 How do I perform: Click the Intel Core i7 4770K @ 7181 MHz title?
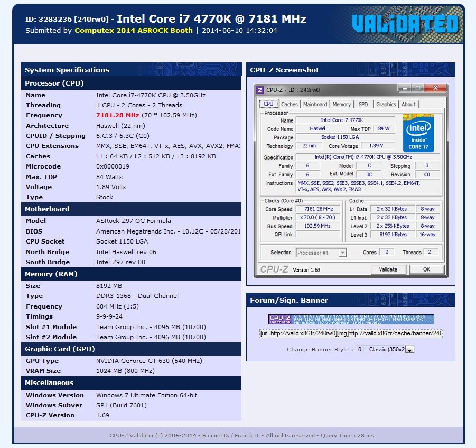coord(212,19)
